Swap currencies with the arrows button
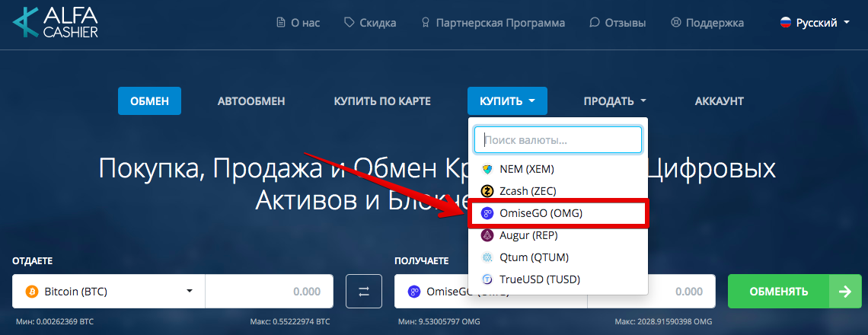 click(364, 292)
